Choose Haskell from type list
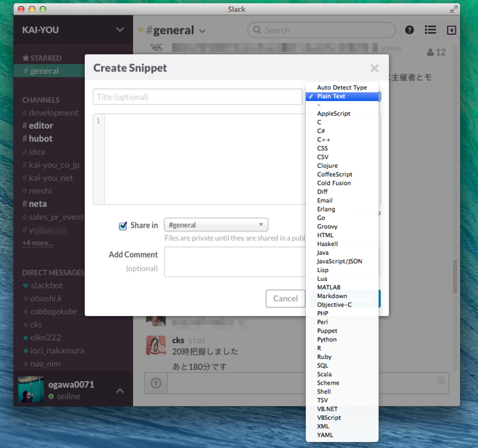The height and width of the screenshot is (448, 478). 342,244
